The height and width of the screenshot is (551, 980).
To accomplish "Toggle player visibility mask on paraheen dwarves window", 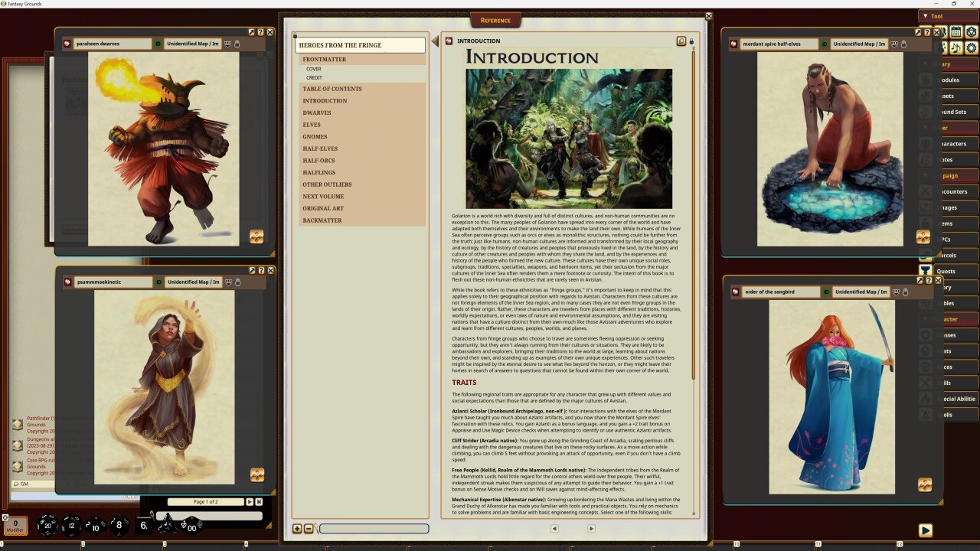I will 227,44.
